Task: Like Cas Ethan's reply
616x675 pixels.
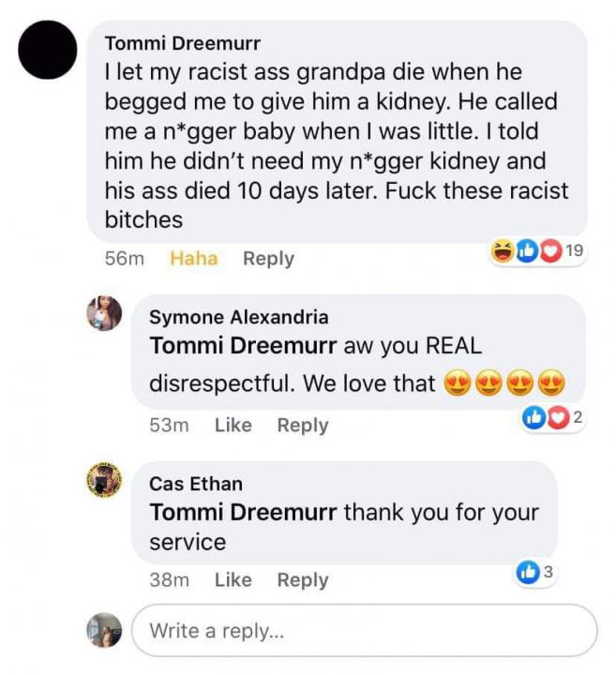Action: coord(233,580)
